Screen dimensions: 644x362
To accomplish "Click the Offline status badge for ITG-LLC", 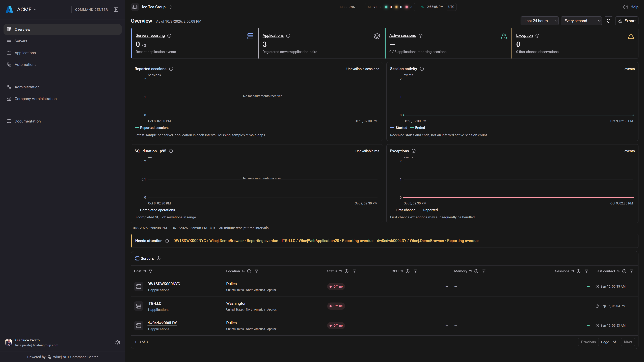I will click(336, 306).
